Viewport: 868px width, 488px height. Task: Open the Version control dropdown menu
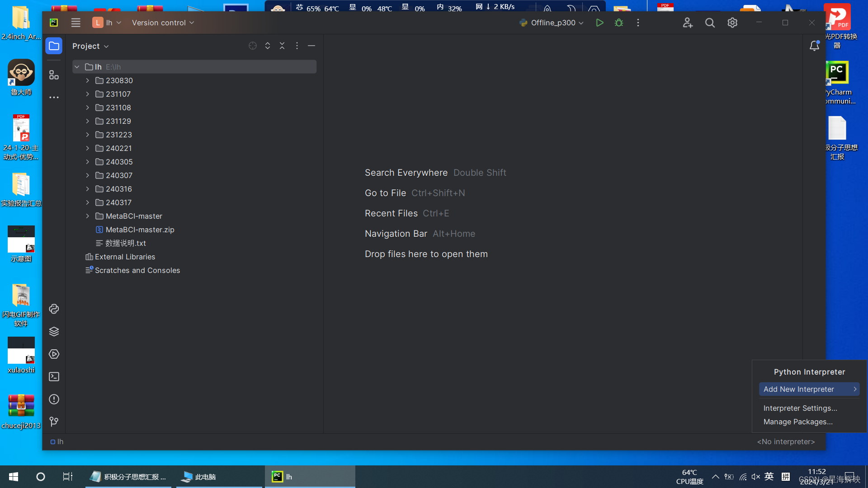pos(163,23)
